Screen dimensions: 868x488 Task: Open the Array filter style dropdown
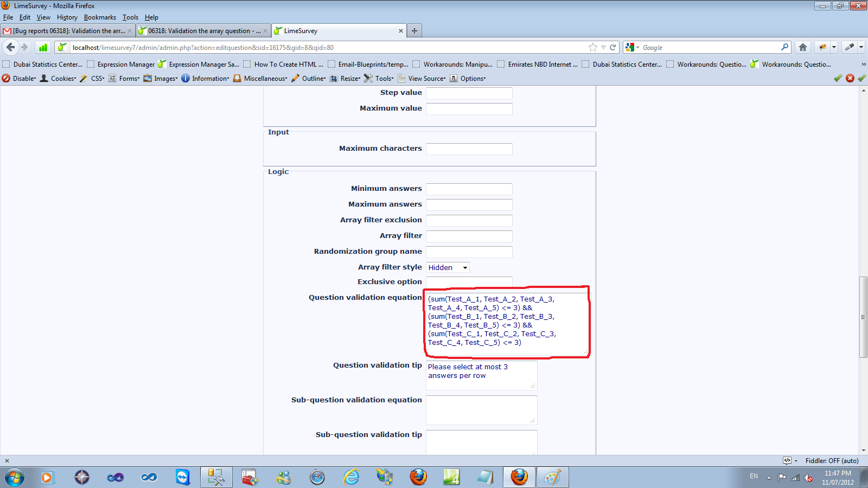(448, 267)
